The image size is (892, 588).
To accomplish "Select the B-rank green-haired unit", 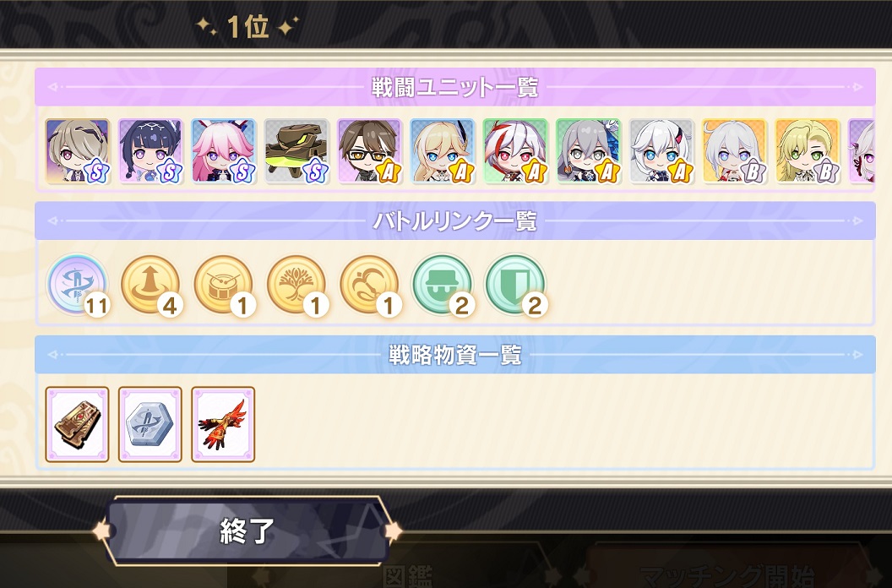I will [808, 151].
